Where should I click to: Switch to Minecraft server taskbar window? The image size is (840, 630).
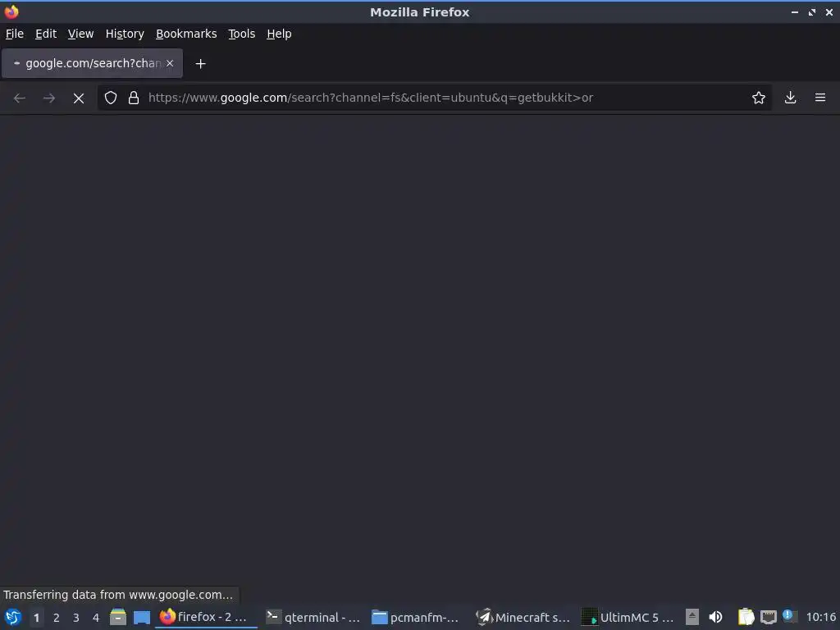pos(524,617)
